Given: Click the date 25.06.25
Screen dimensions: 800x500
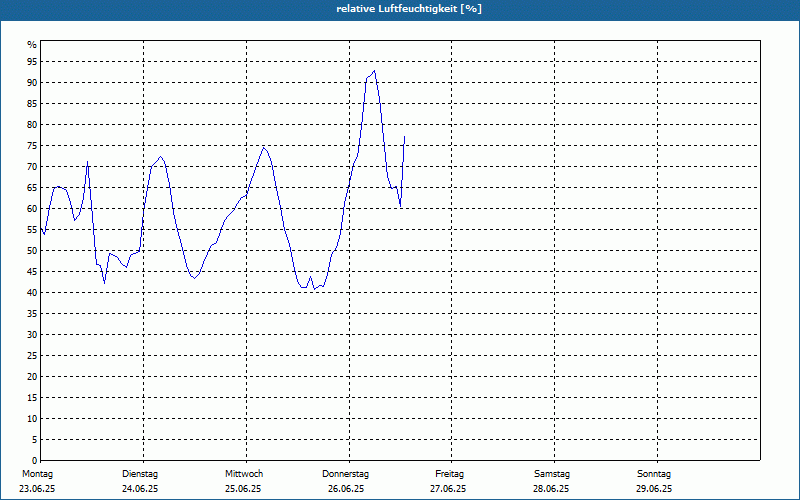Looking at the screenshot, I should [x=243, y=489].
